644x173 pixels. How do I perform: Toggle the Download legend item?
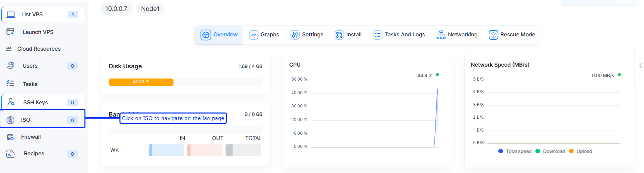pyautogui.click(x=550, y=151)
